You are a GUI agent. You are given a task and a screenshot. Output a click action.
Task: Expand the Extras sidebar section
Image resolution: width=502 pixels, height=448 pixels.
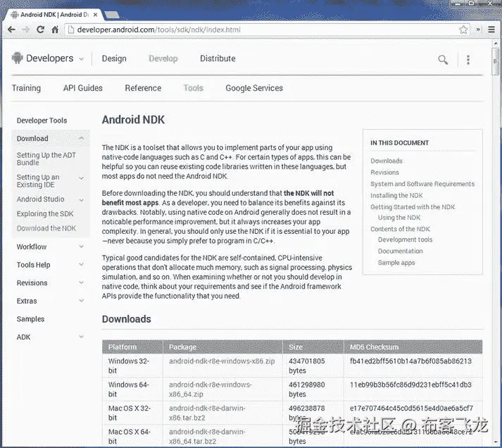pyautogui.click(x=81, y=301)
